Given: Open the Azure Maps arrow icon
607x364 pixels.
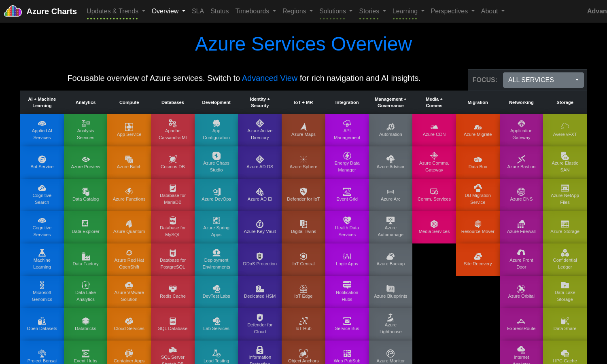Looking at the screenshot, I should pyautogui.click(x=303, y=127).
